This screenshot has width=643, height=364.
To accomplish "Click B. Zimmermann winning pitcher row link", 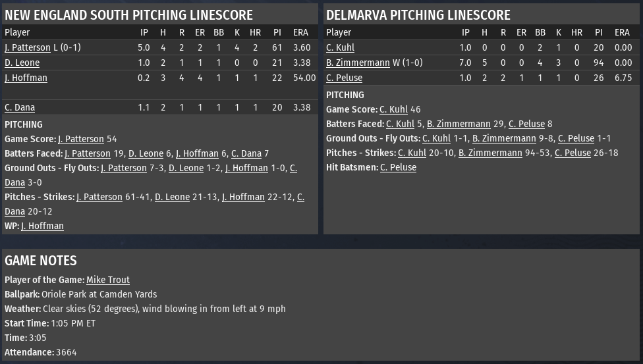I will [358, 63].
